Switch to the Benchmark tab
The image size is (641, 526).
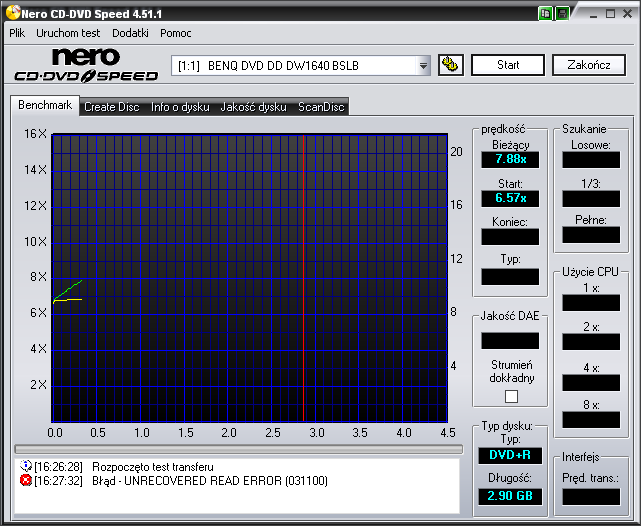(45, 105)
